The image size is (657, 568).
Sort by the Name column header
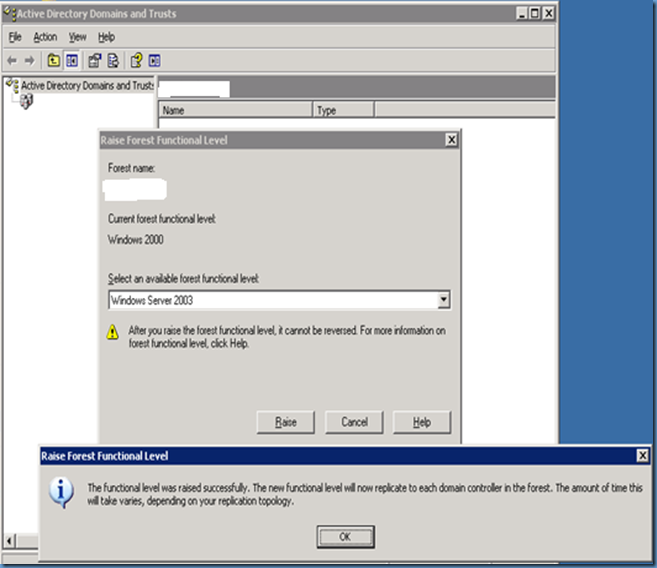tap(235, 110)
